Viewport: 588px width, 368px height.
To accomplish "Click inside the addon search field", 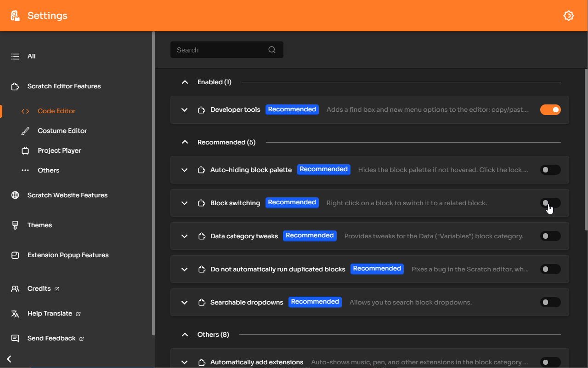I will click(220, 50).
